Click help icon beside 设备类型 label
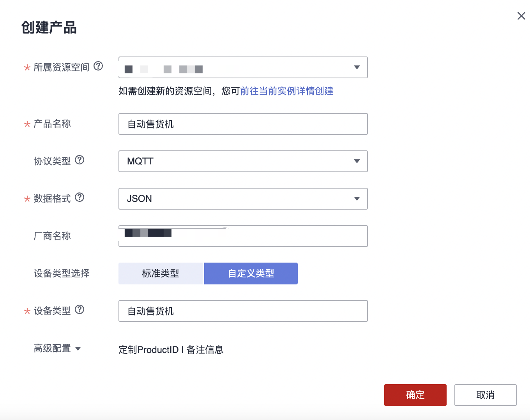Screen dimensions: 530x420 [79, 309]
